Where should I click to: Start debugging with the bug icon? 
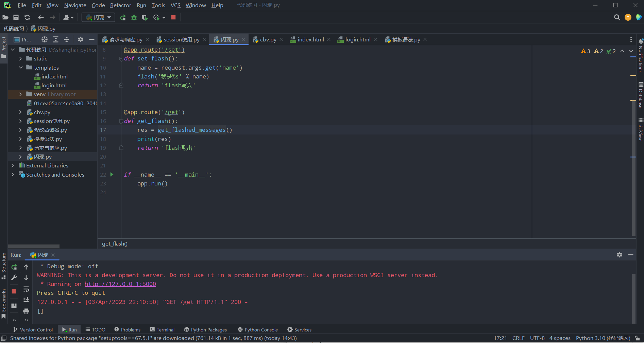point(134,17)
